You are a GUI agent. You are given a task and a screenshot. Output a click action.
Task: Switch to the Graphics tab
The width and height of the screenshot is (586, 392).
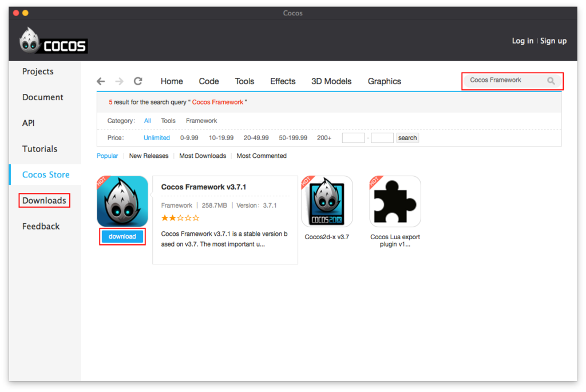click(x=384, y=81)
